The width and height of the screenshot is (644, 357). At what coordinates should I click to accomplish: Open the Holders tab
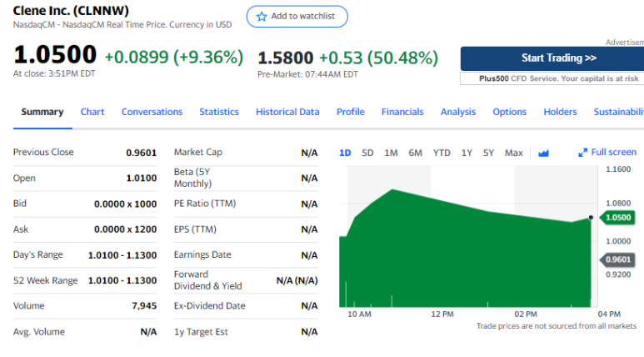point(560,112)
